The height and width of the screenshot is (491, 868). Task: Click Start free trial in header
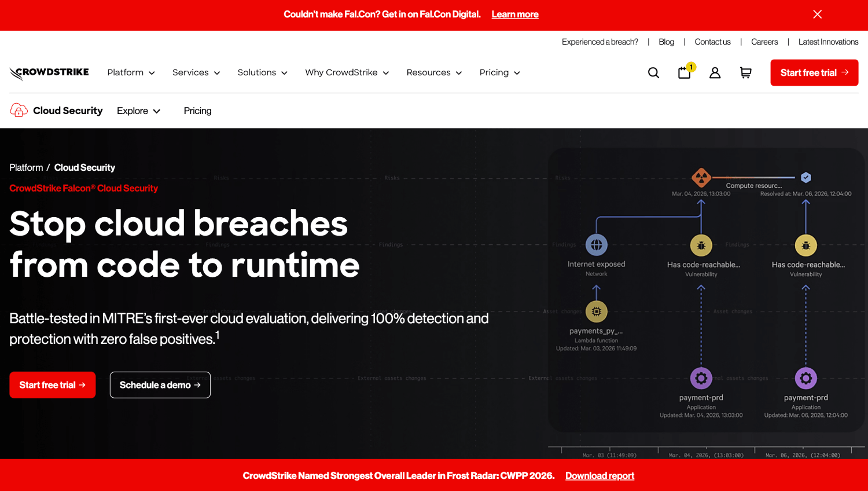[x=814, y=72]
